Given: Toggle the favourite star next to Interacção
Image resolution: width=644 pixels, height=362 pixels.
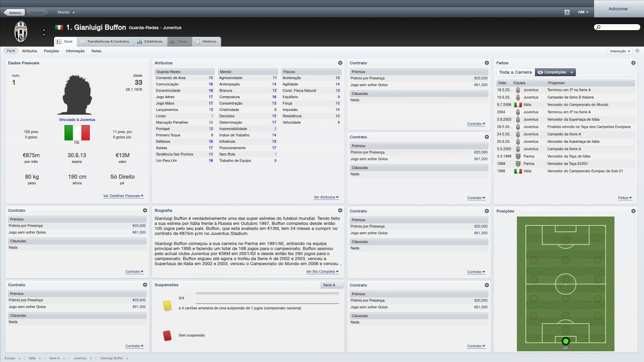Looking at the screenshot, I should tap(637, 51).
